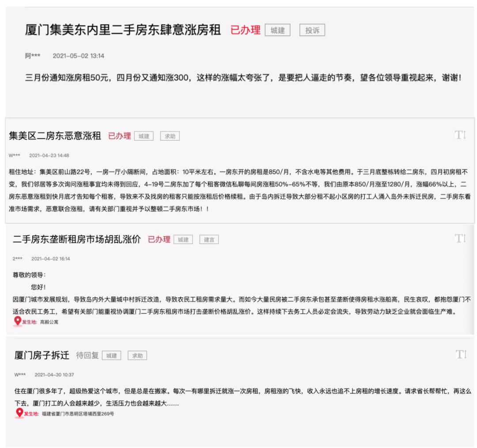Click 已办理 status on first post
477x448 pixels.
pos(245,30)
